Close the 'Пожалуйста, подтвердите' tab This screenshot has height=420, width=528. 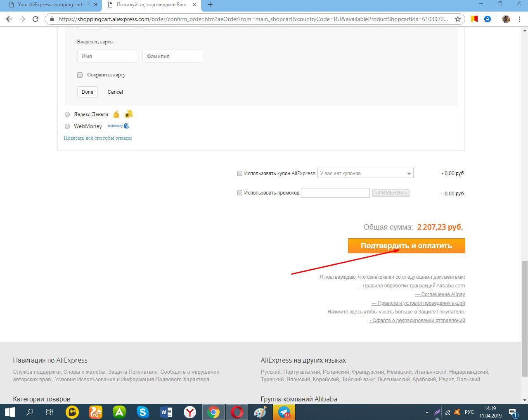coord(194,5)
